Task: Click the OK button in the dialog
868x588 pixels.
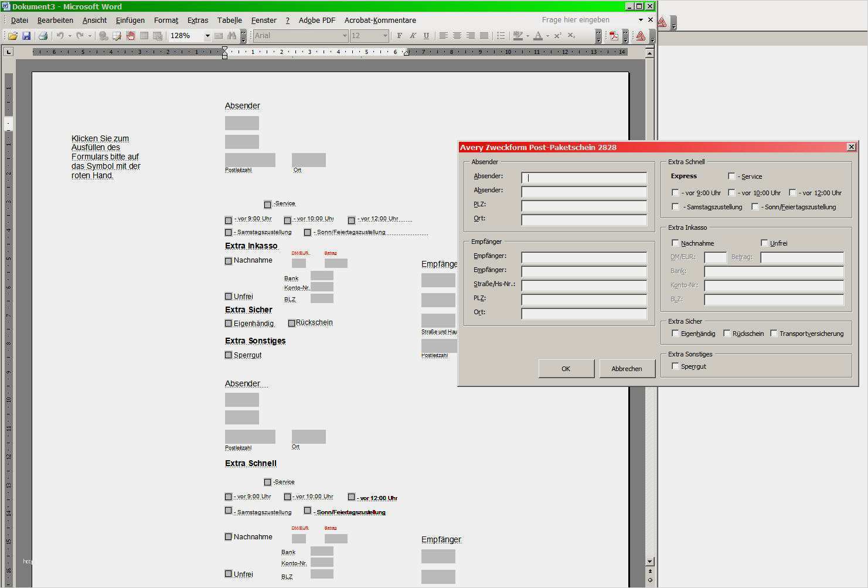Action: 566,369
